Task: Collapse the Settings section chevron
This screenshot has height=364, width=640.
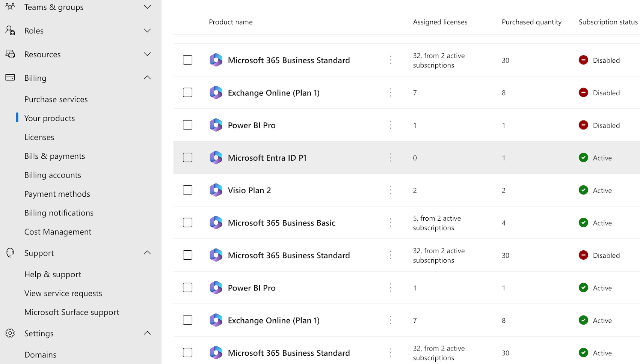Action: click(147, 333)
